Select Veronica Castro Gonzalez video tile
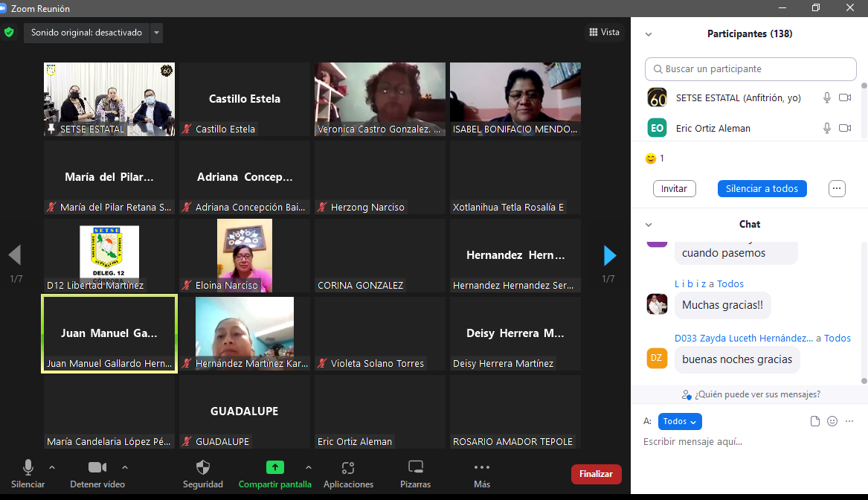The height and width of the screenshot is (500, 868). pos(380,99)
